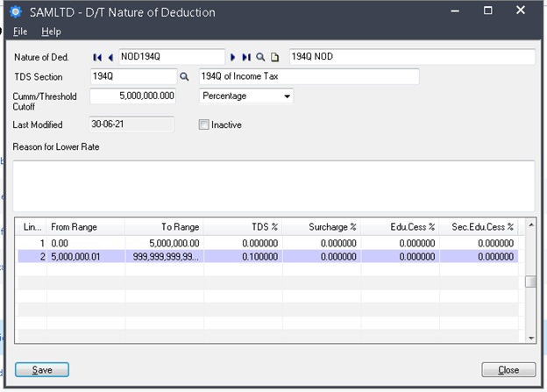Select line number 2 cell

[x=32, y=257]
